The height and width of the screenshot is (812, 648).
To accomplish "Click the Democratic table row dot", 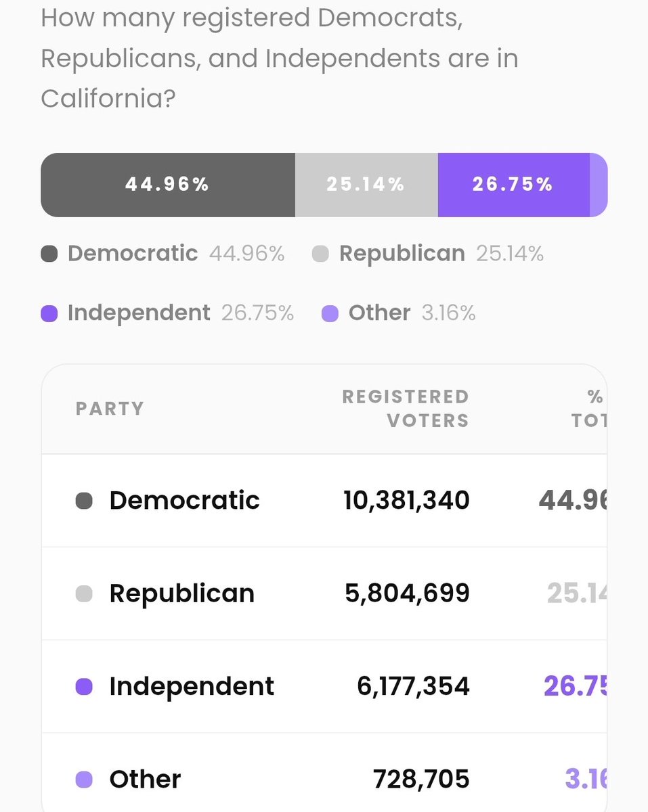I will (84, 501).
